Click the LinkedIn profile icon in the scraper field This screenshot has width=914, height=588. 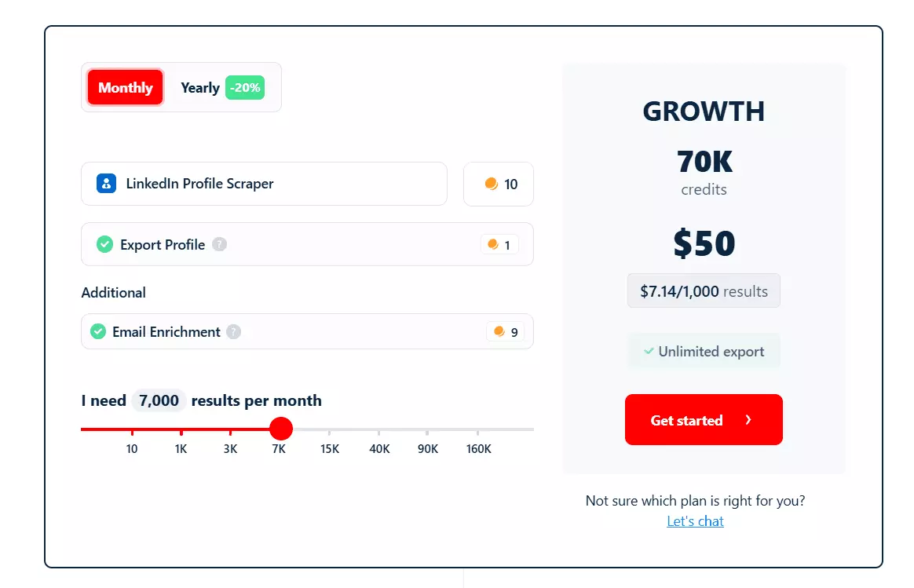(x=106, y=183)
